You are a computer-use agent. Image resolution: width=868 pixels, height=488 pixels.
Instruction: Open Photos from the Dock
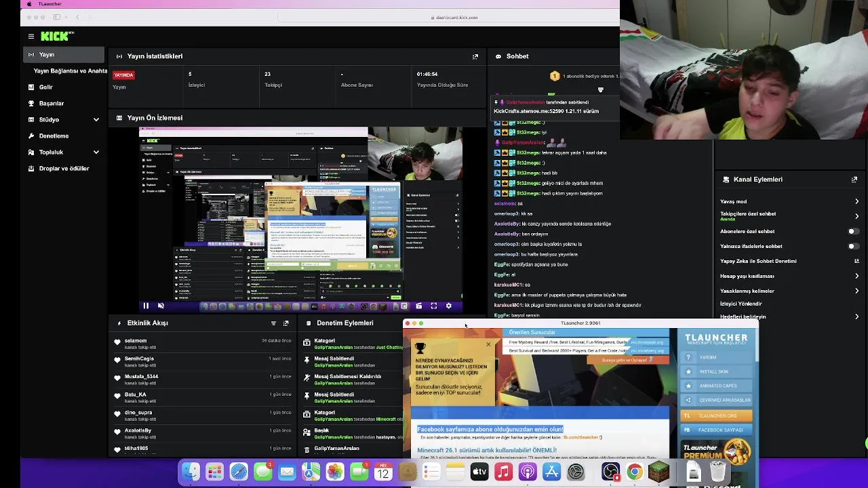click(335, 472)
